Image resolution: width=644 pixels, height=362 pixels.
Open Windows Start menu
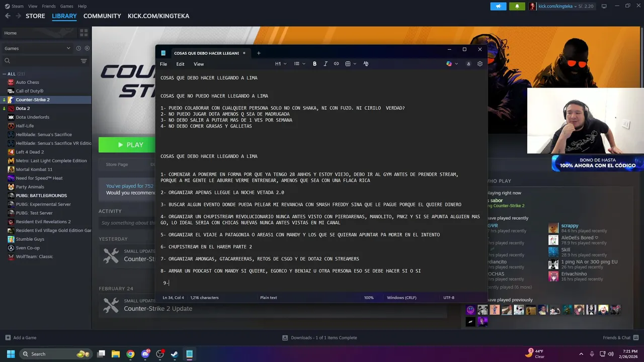pyautogui.click(x=11, y=354)
